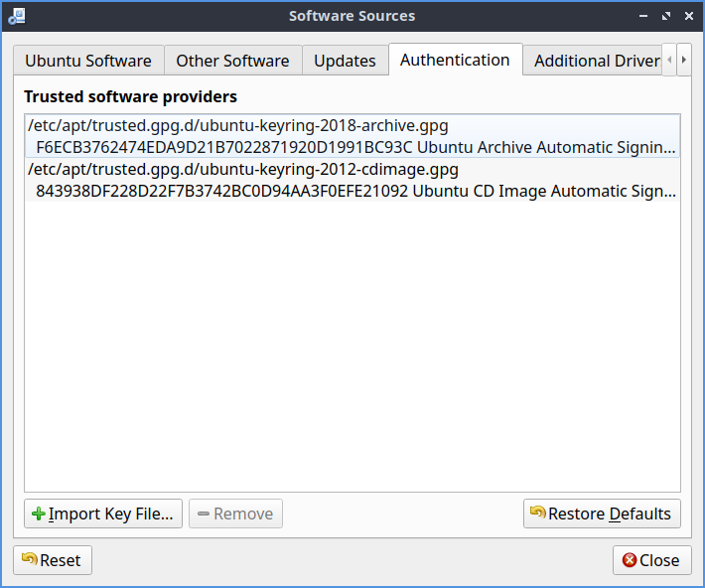The image size is (705, 588).
Task: Click the minus icon on the Remove button
Action: (x=204, y=514)
